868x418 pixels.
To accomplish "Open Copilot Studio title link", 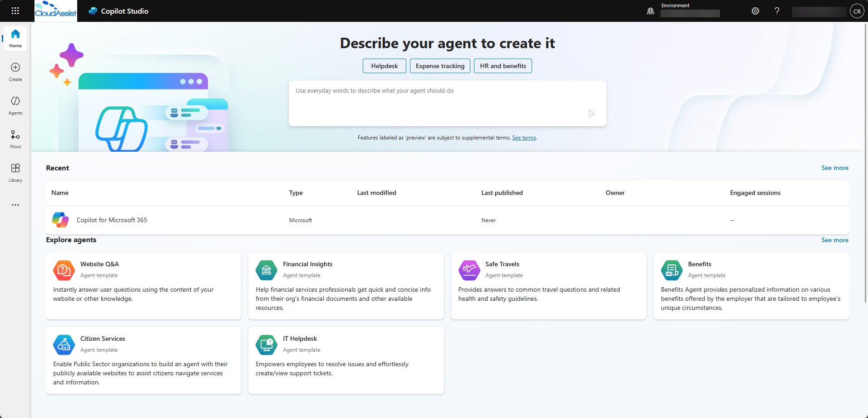I will [124, 11].
